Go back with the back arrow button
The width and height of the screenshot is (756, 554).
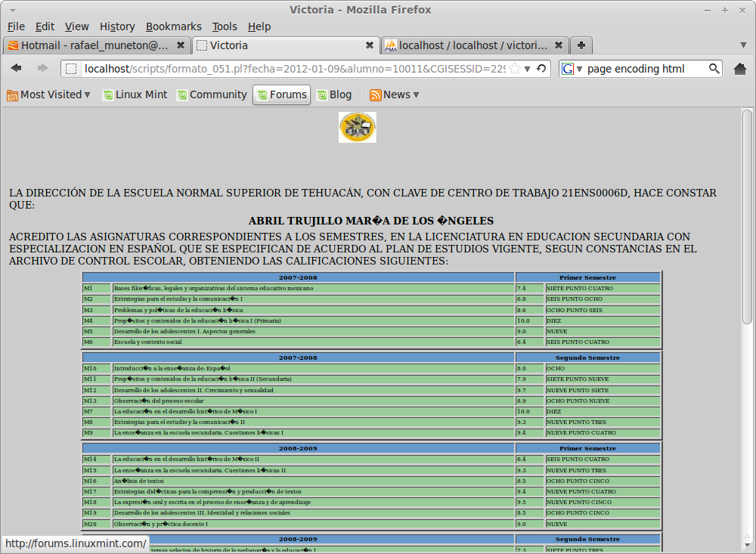coord(17,68)
